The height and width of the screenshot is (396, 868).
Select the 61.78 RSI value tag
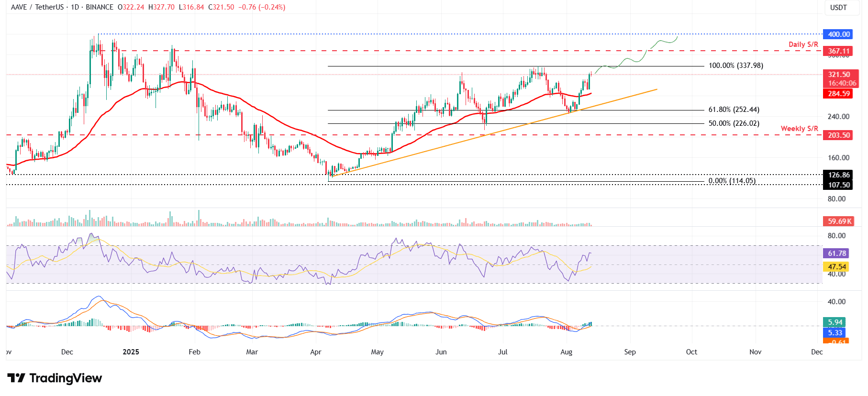pos(837,253)
